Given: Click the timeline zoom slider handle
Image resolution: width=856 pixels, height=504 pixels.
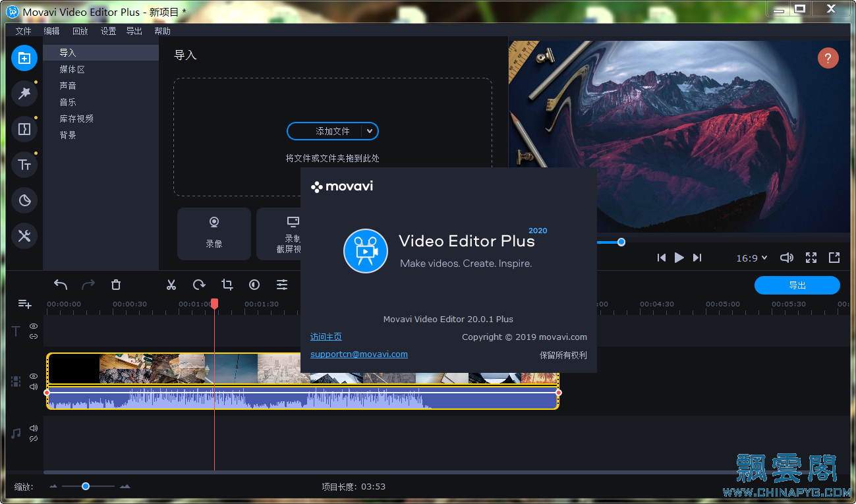Looking at the screenshot, I should click(86, 486).
